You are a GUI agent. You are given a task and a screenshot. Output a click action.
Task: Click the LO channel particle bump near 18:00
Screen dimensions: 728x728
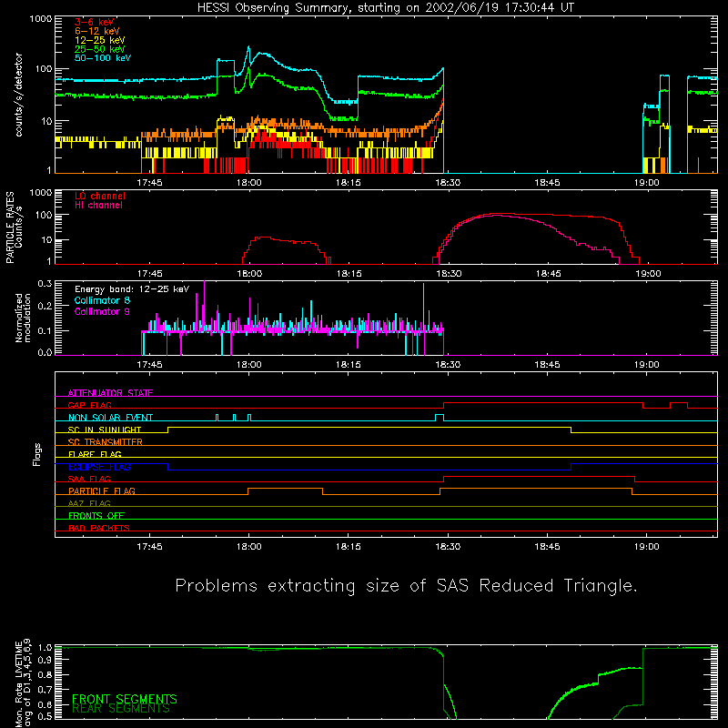tap(286, 249)
